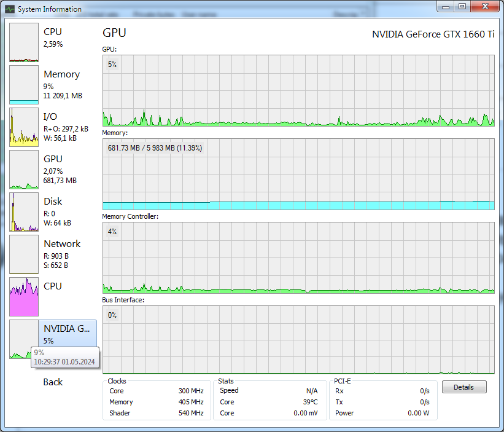Click the System Information title bar icon
The image size is (504, 432).
(10, 9)
